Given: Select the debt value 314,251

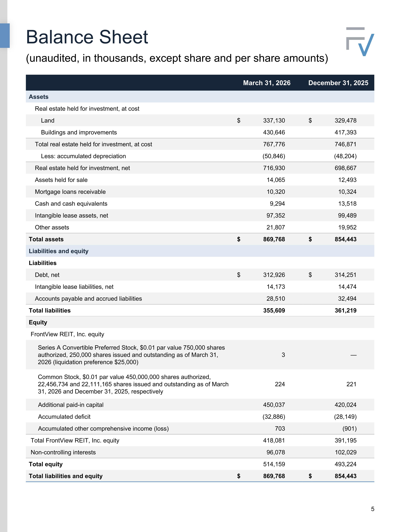Looking at the screenshot, I should pos(346,275).
